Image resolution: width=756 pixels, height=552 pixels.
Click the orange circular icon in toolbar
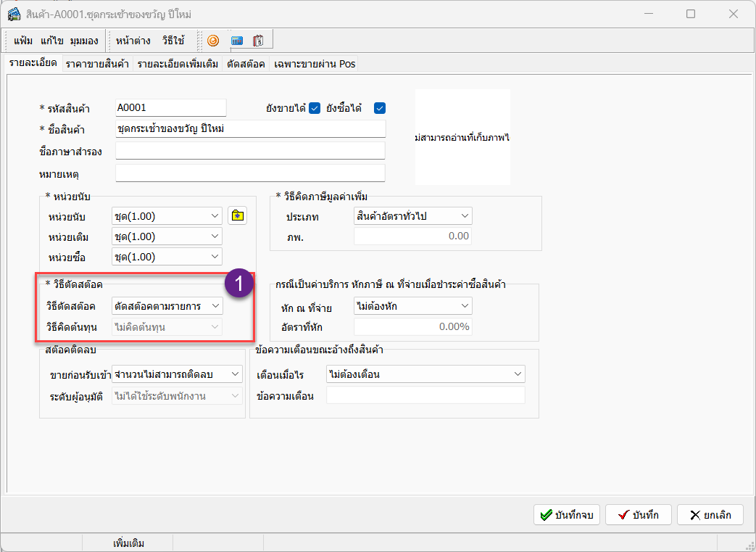213,41
